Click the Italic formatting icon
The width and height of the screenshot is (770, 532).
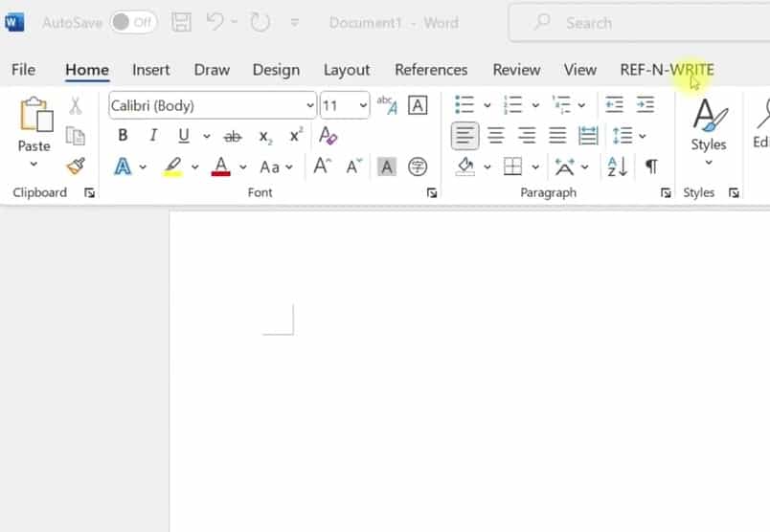(x=152, y=136)
